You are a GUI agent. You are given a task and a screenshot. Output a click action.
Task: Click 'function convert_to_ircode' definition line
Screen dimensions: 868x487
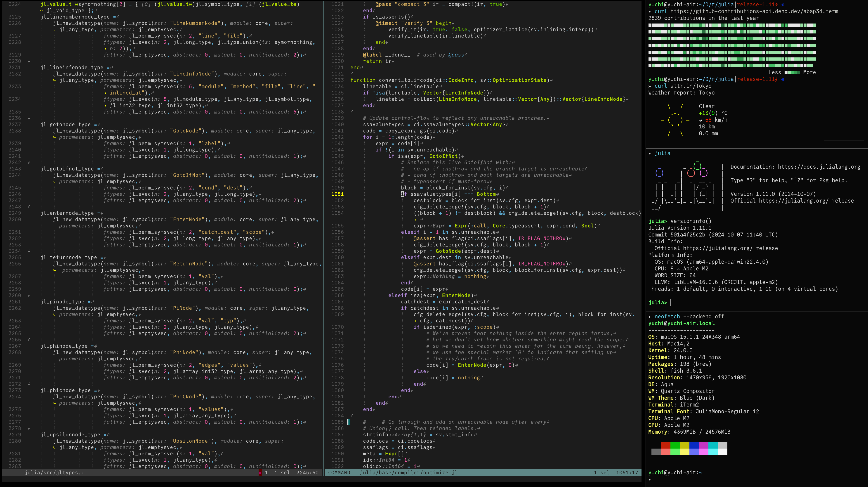click(x=450, y=80)
